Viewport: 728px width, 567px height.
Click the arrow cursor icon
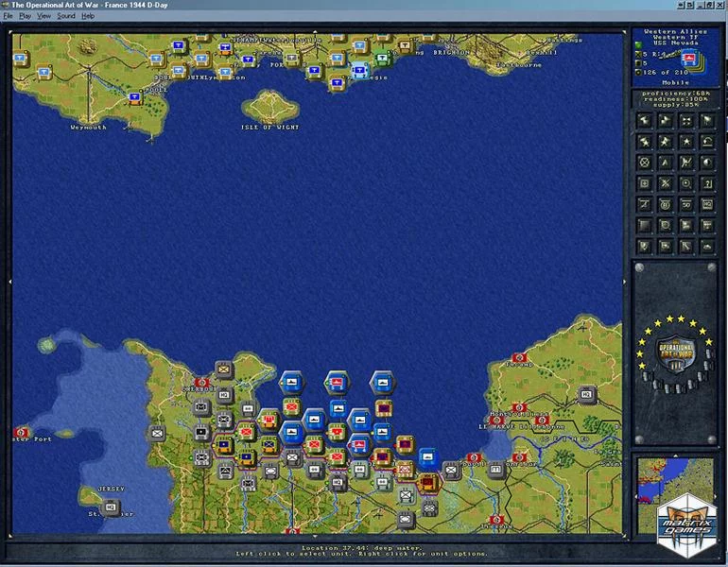point(686,247)
